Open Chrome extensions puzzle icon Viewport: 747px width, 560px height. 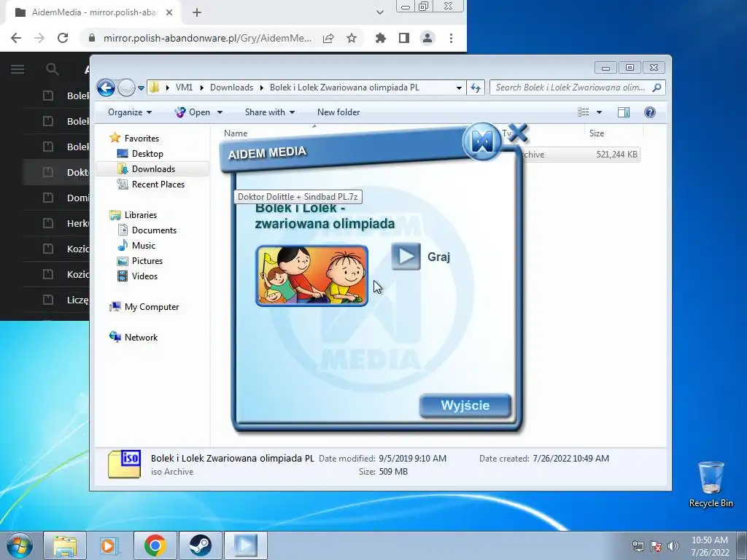pos(380,38)
